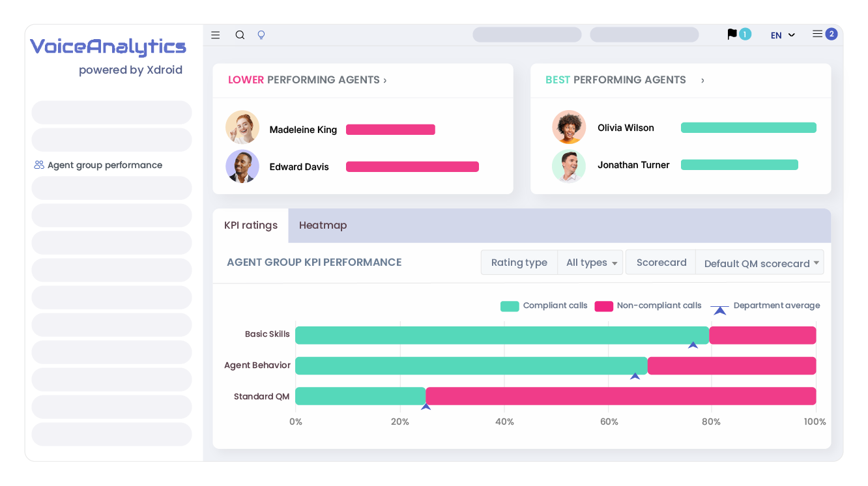Click the Standard QM compliant bar segment

click(x=360, y=395)
